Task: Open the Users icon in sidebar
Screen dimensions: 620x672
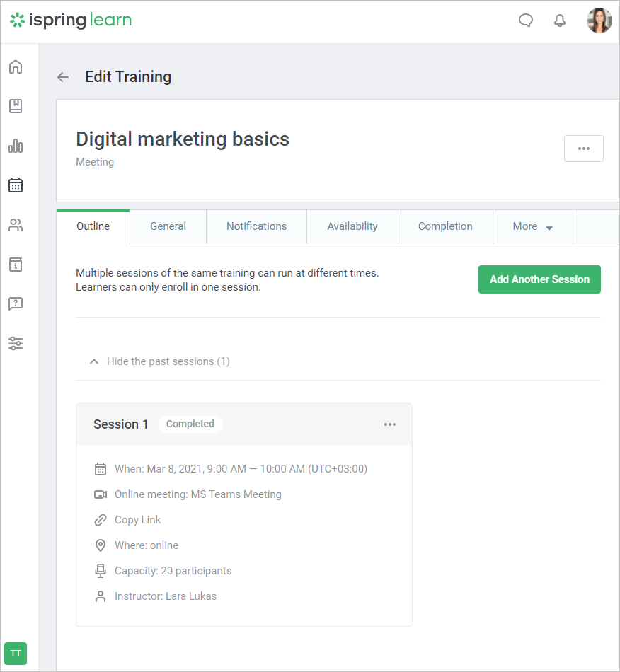Action: 16,225
